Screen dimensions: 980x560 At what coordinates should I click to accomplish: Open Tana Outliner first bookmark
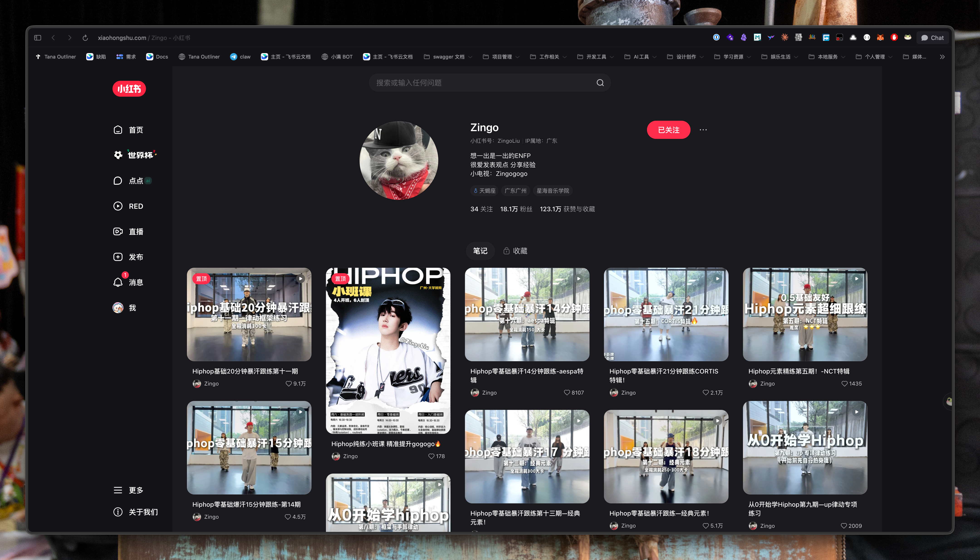click(56, 56)
